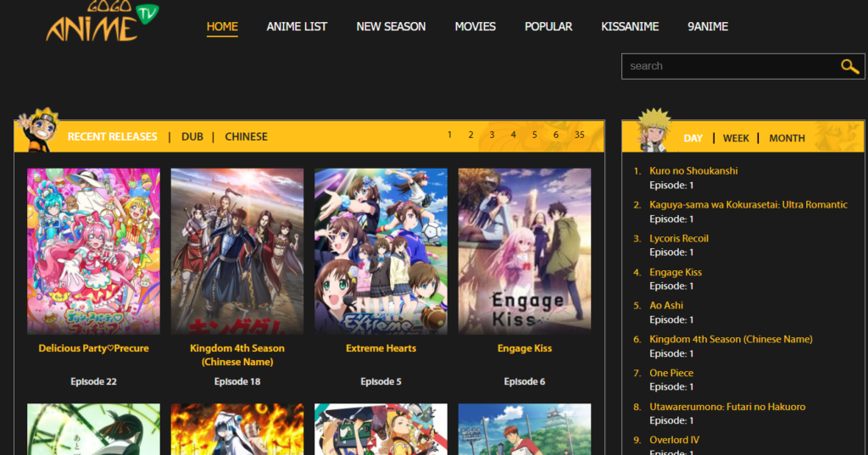Open the HOME menu item

point(222,26)
